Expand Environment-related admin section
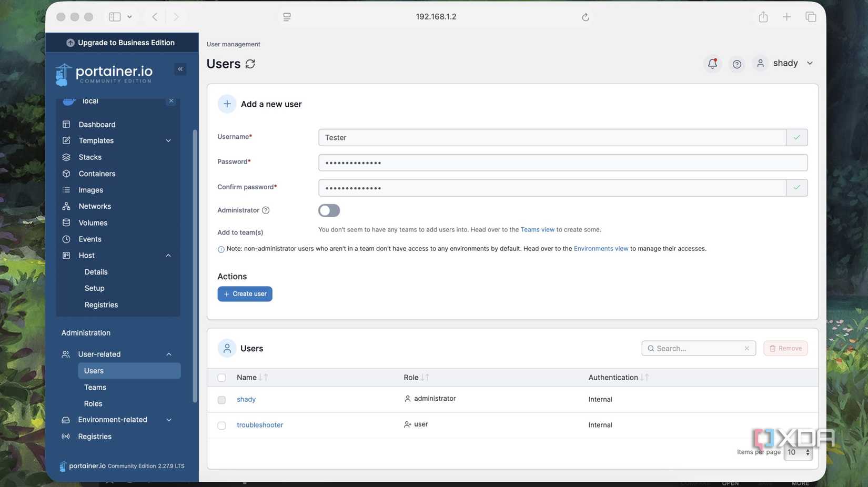 (x=169, y=420)
